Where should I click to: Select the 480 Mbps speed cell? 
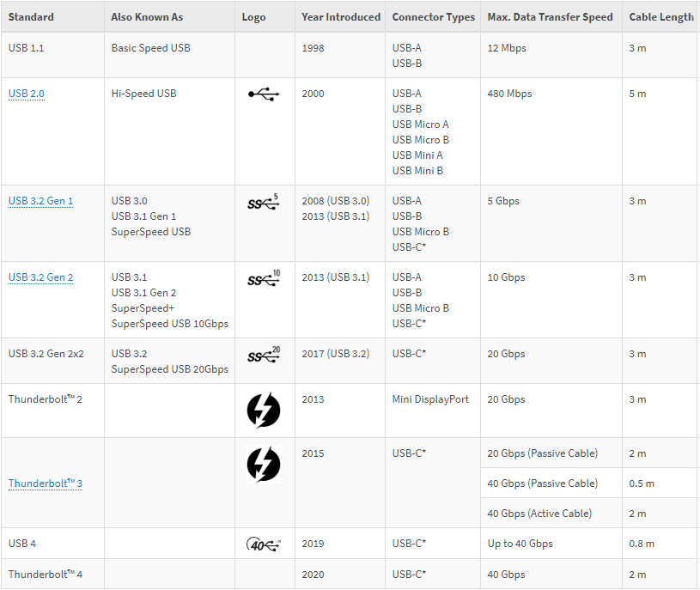pyautogui.click(x=509, y=94)
